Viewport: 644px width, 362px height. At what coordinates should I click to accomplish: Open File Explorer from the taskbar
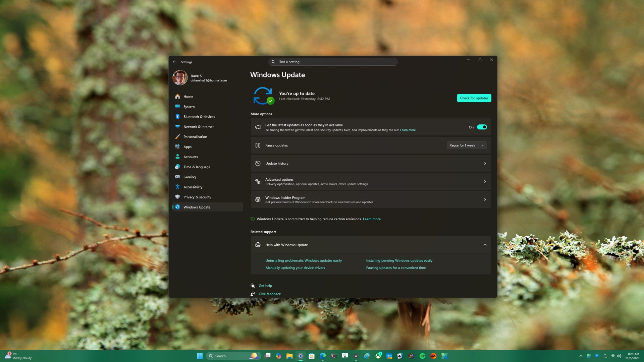click(289, 356)
